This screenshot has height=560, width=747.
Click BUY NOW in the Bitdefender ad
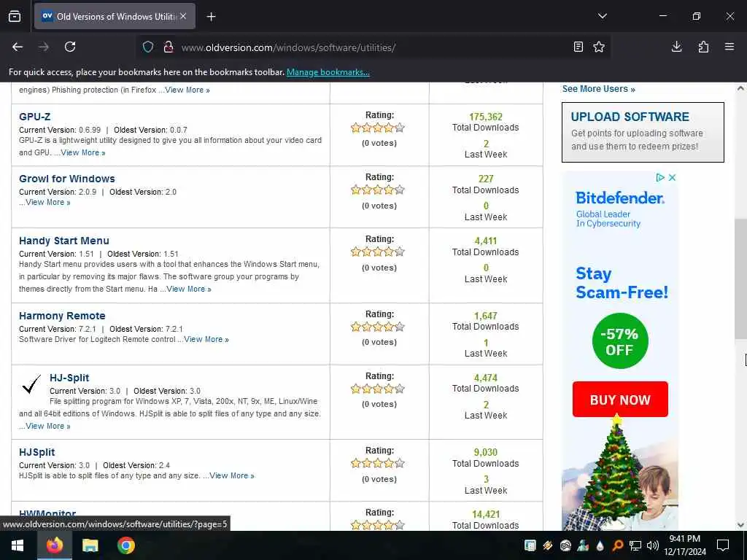pyautogui.click(x=620, y=400)
